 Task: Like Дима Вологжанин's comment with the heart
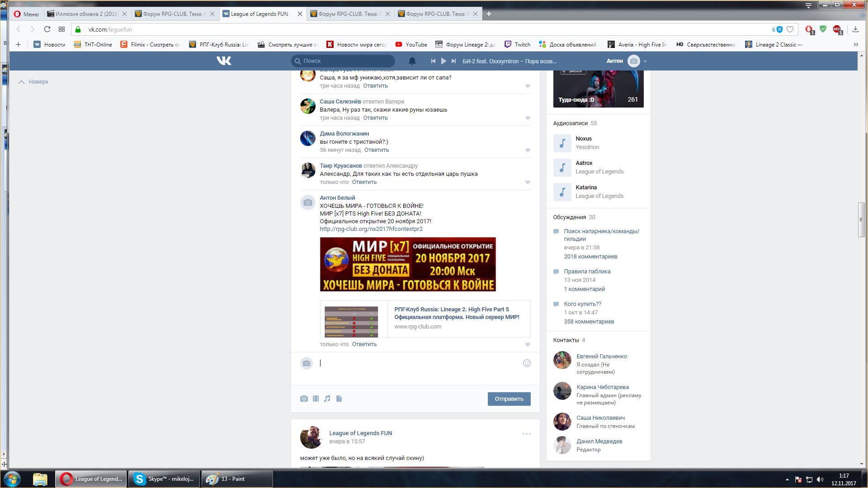coord(528,150)
